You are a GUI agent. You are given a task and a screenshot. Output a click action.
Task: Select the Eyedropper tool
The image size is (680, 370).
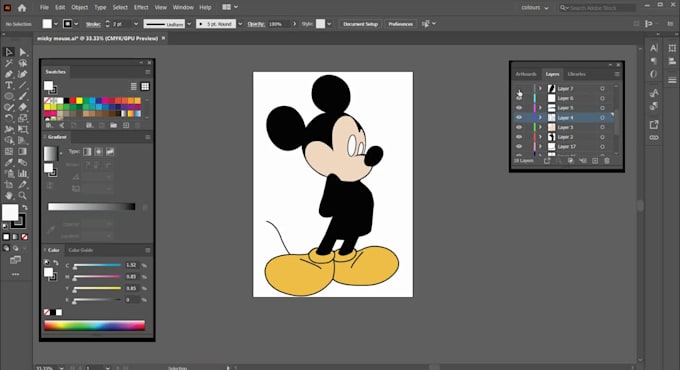tap(9, 162)
